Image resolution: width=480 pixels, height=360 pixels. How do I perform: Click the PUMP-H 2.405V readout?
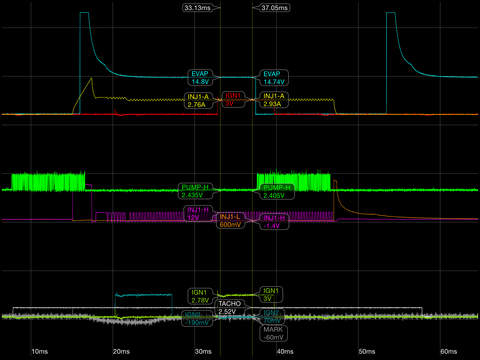pyautogui.click(x=278, y=192)
